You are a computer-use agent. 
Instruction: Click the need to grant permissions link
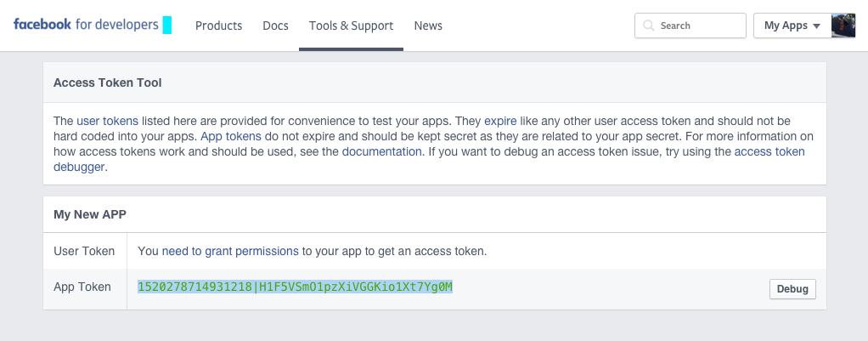(x=230, y=251)
